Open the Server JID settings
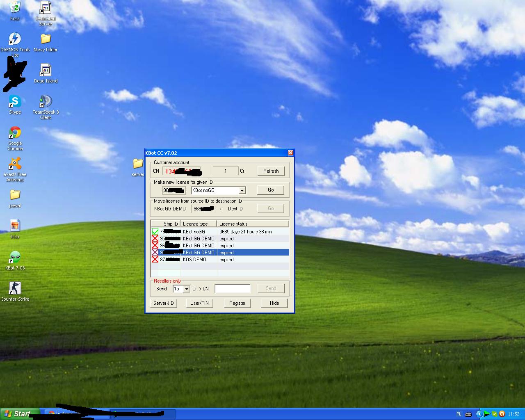This screenshot has height=420, width=525. 163,303
